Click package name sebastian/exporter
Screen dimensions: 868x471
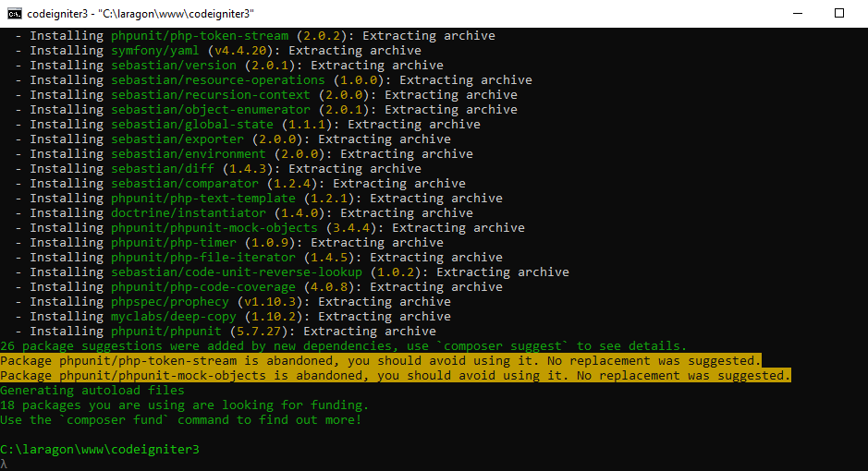tap(177, 139)
